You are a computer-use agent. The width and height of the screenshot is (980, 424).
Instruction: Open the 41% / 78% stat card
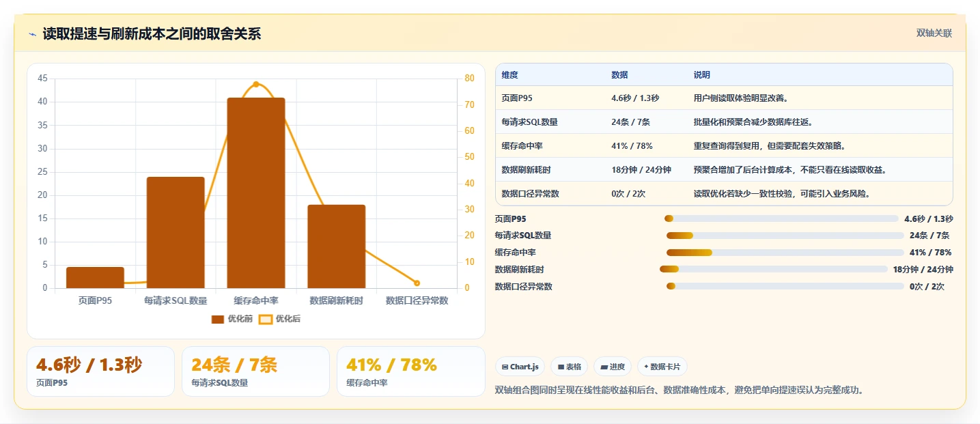coord(410,371)
